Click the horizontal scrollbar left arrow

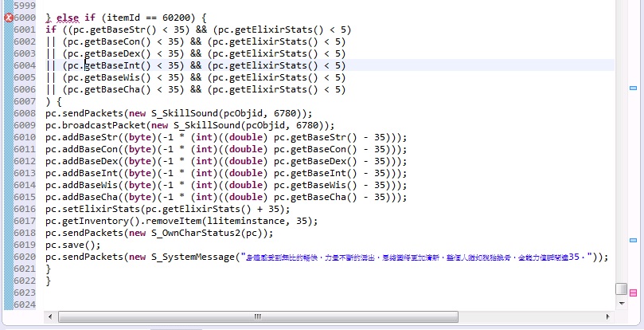tap(50, 316)
